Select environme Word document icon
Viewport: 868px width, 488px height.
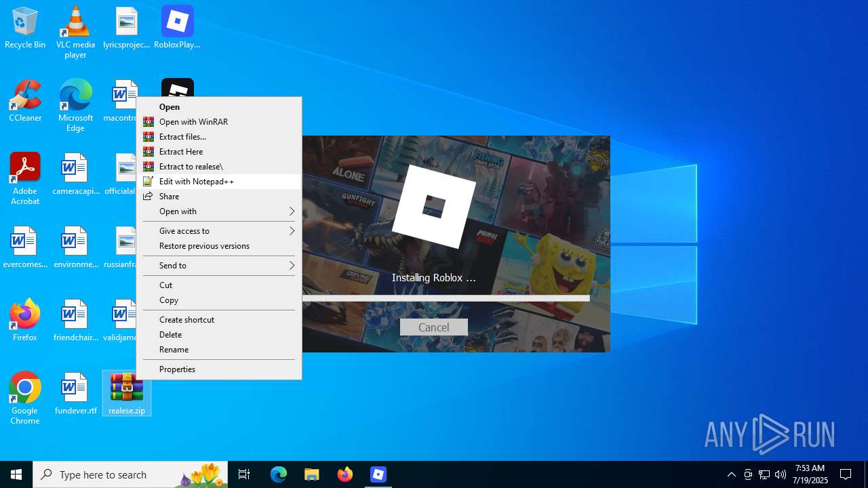pos(75,248)
